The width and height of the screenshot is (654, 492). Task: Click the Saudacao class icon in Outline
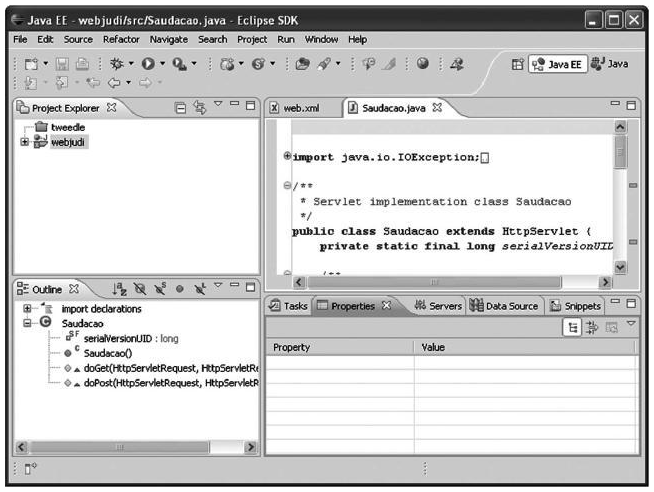46,324
